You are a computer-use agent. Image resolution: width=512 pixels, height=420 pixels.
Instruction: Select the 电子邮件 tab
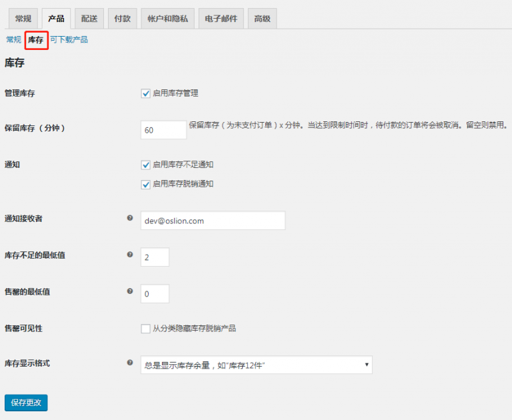click(222, 19)
